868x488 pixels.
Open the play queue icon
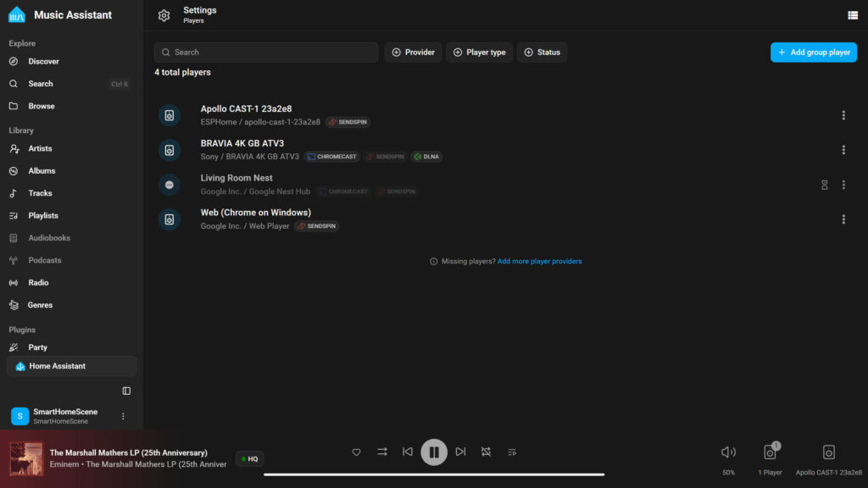tap(512, 452)
